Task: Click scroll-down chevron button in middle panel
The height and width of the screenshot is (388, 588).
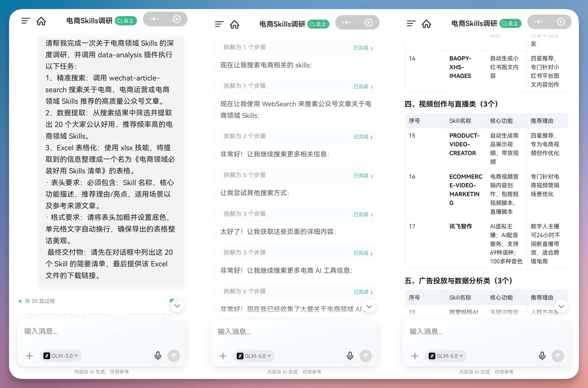Action: (x=369, y=306)
